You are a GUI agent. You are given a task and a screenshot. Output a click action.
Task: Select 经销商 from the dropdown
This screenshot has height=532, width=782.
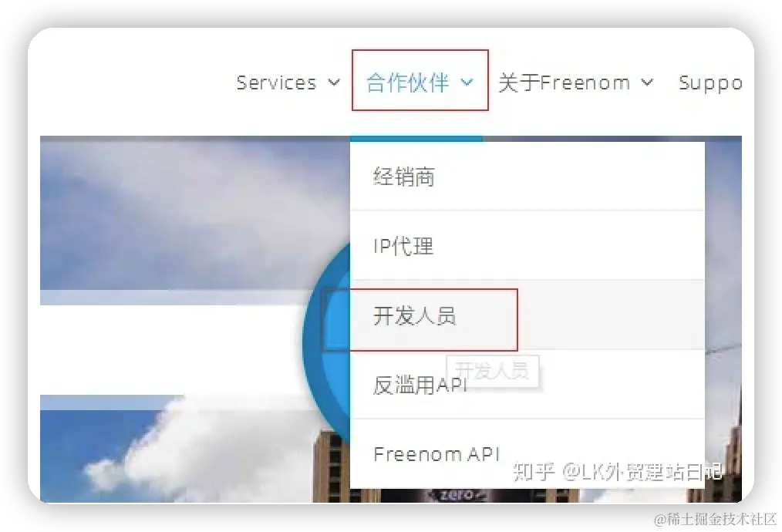click(x=528, y=177)
